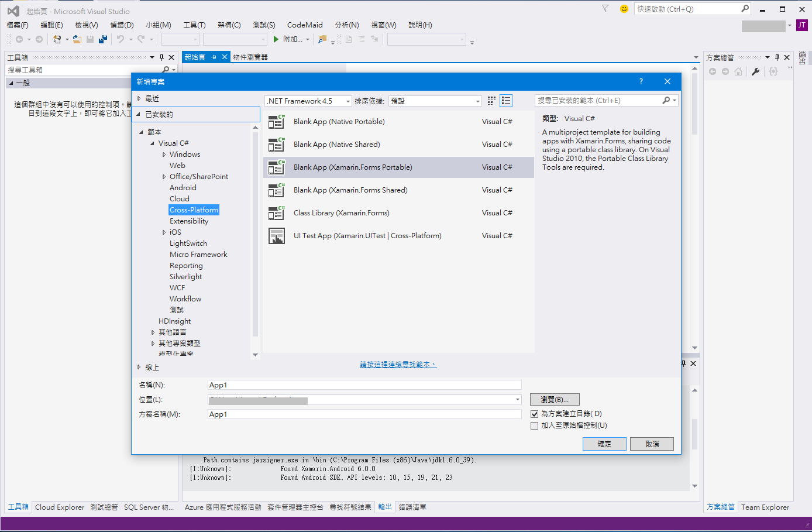Click the Class Library (Xamarin.Forms) template icon
Image resolution: width=812 pixels, height=532 pixels.
pos(276,213)
